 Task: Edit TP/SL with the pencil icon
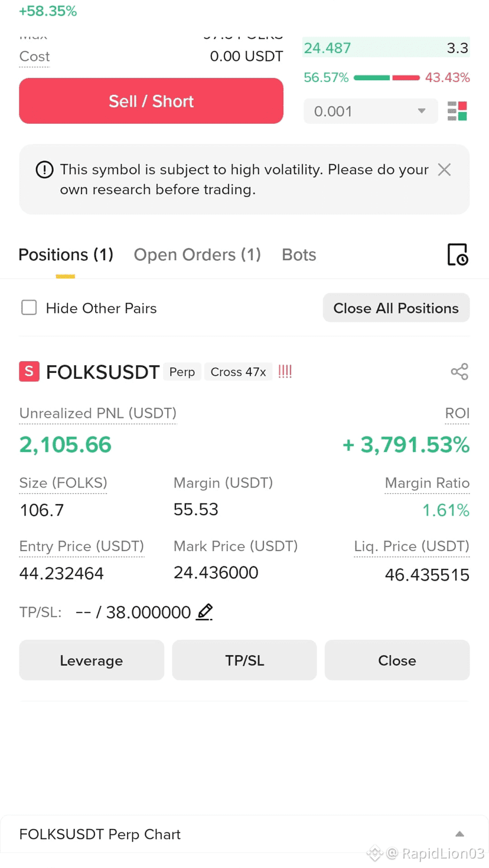pos(204,612)
